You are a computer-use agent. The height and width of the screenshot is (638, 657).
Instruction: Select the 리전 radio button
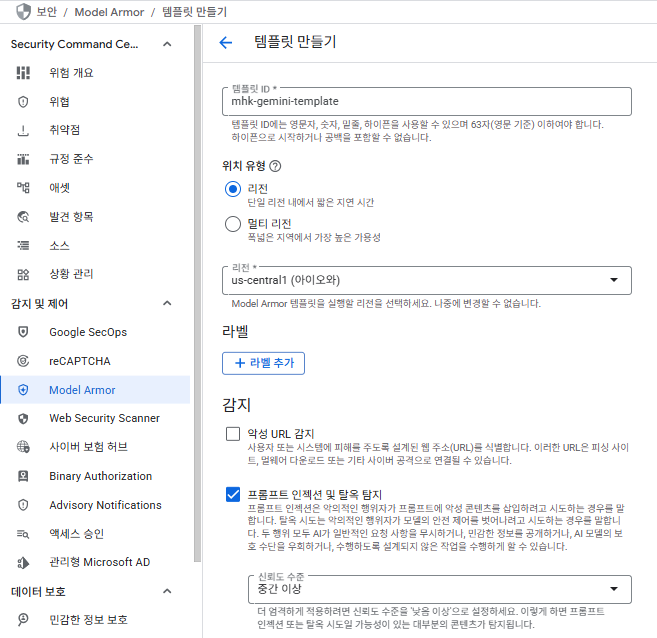tap(233, 189)
